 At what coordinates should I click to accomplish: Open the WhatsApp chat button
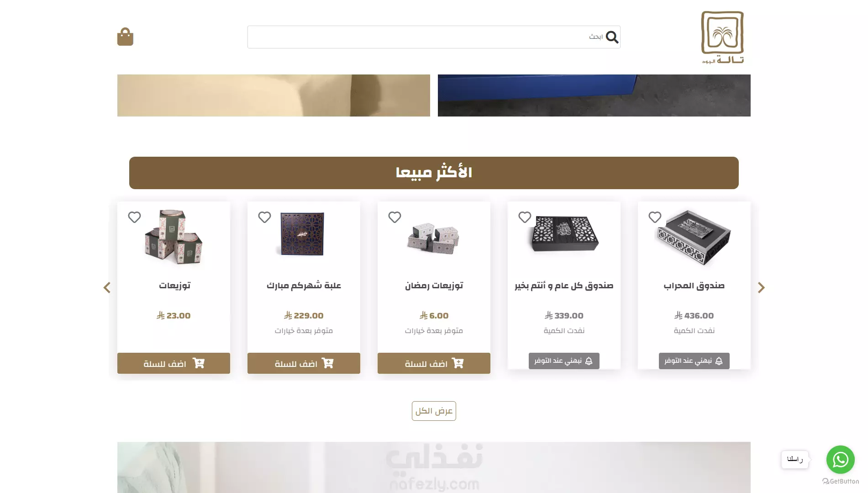840,460
